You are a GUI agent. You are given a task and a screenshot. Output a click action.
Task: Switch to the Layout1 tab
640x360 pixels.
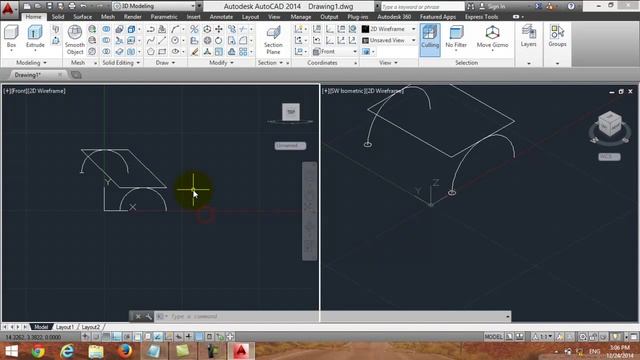(64, 327)
